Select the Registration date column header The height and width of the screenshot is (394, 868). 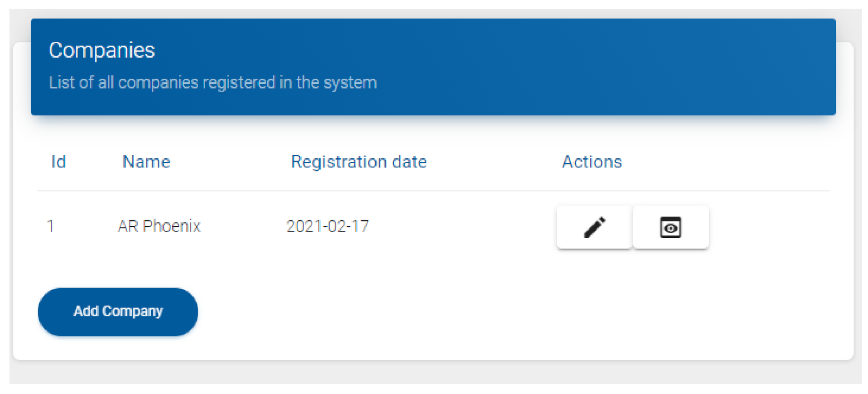(x=358, y=162)
